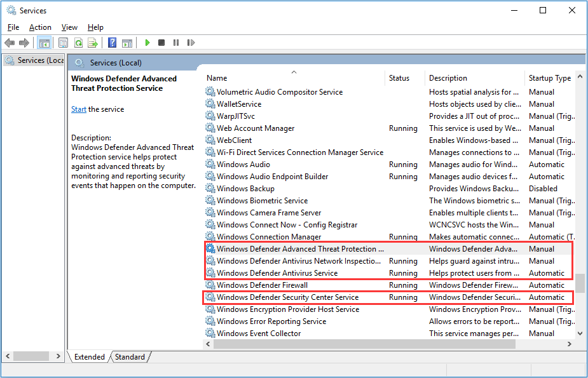The width and height of the screenshot is (588, 378).
Task: Click 'Manages audio devices f...' description cell
Action: 473,177
